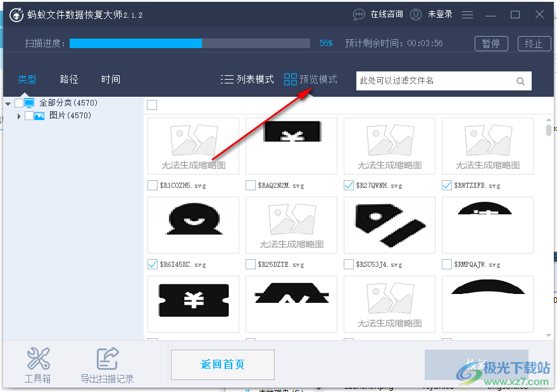
Task: Click the 返回首页 button
Action: pos(222,364)
